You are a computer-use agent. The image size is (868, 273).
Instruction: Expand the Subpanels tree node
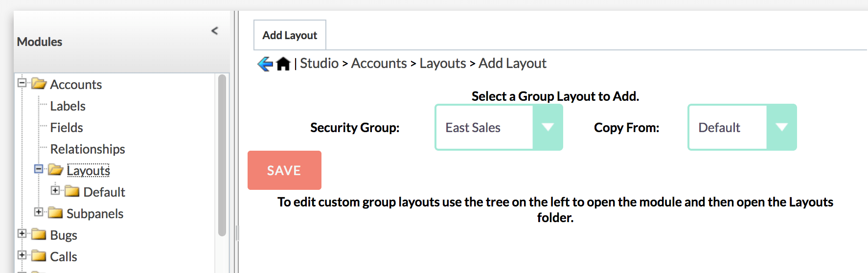coord(39,212)
